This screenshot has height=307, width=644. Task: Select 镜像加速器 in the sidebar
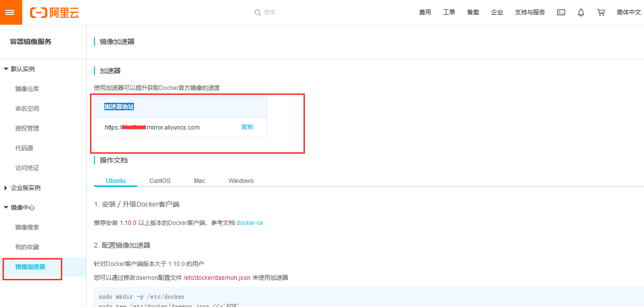click(x=30, y=267)
